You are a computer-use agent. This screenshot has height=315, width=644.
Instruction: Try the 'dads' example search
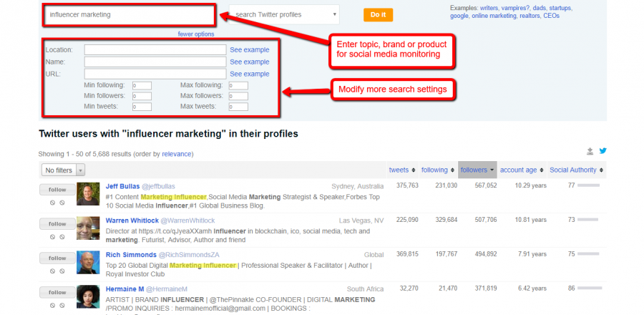coord(540,8)
